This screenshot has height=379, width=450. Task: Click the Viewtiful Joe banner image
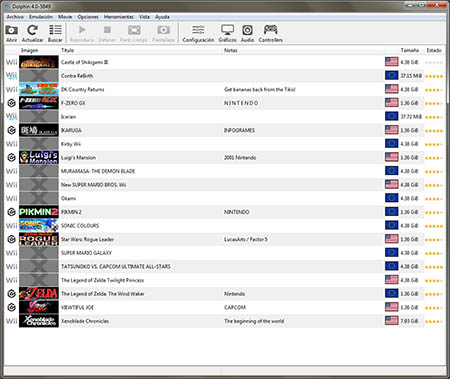pyautogui.click(x=39, y=307)
